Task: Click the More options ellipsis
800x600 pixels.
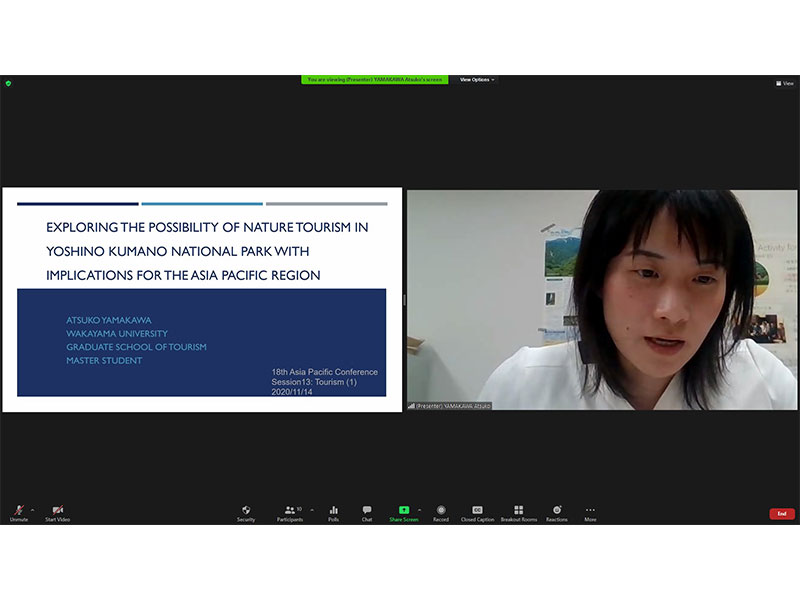Action: [x=590, y=512]
